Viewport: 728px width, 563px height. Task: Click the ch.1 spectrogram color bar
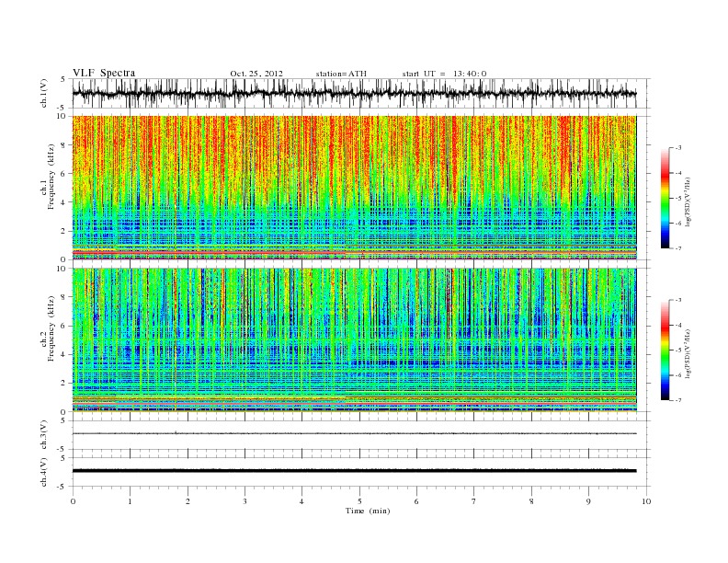click(665, 199)
